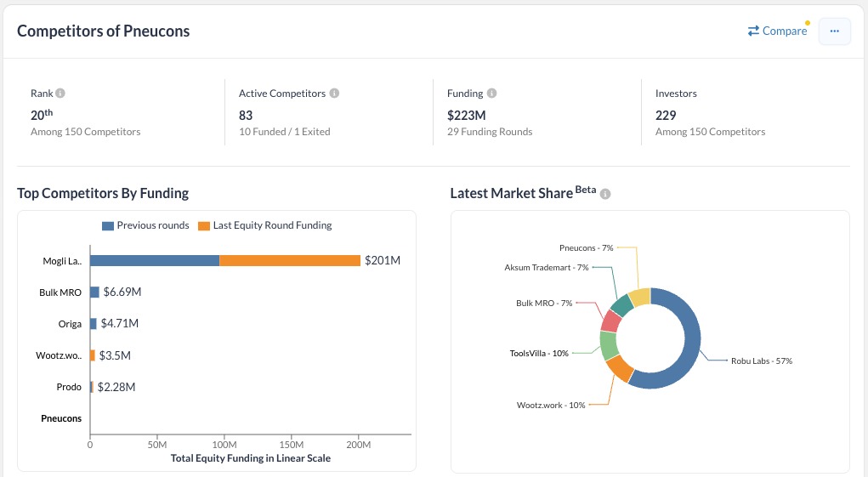The image size is (868, 477).
Task: Click the Prodo funding bar
Action: click(x=92, y=387)
